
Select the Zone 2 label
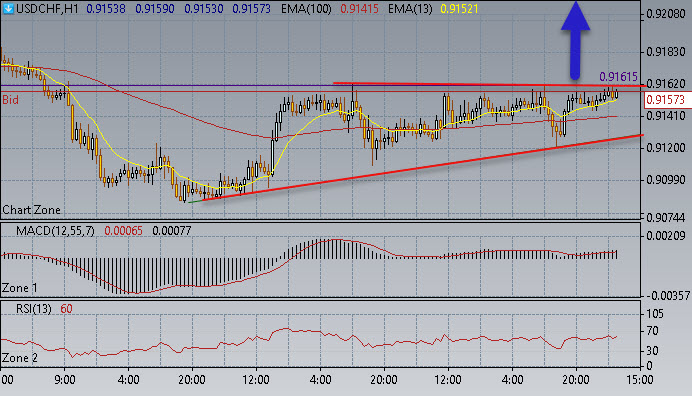pos(20,358)
